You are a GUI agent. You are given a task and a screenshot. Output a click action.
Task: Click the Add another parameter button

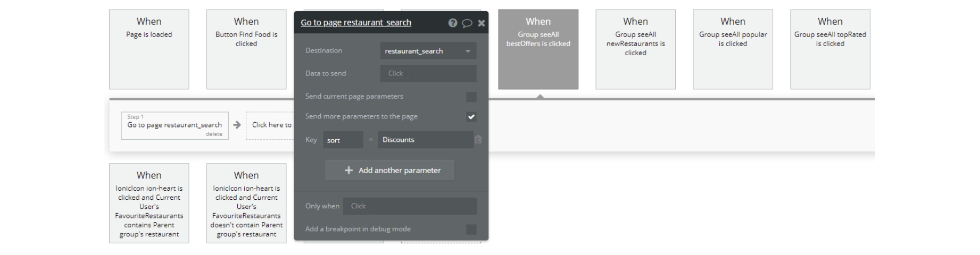(390, 170)
